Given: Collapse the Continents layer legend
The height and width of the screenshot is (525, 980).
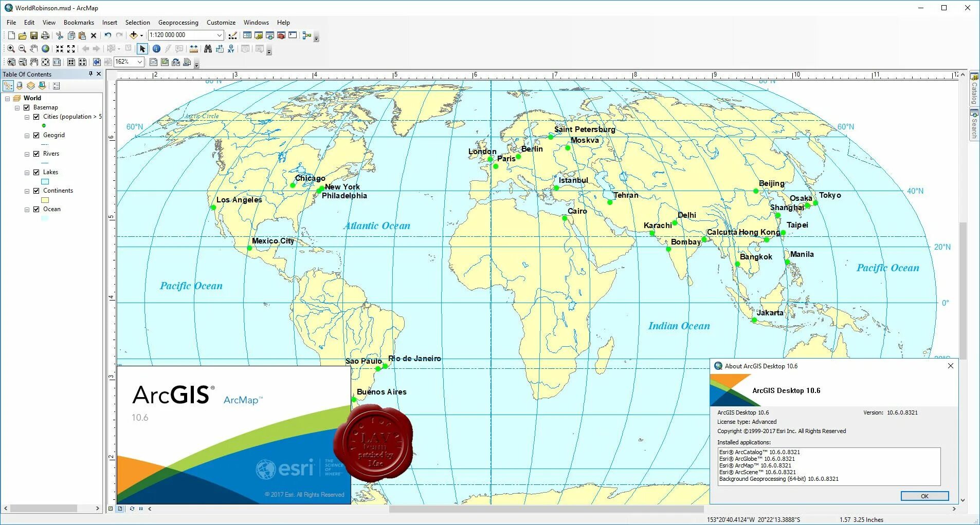Looking at the screenshot, I should 27,191.
